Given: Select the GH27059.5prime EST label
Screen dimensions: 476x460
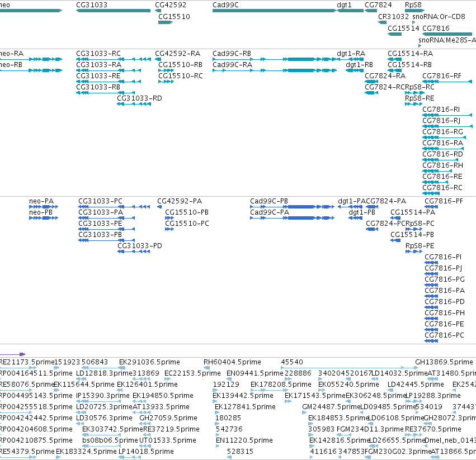Looking at the screenshot, I should (168, 418).
